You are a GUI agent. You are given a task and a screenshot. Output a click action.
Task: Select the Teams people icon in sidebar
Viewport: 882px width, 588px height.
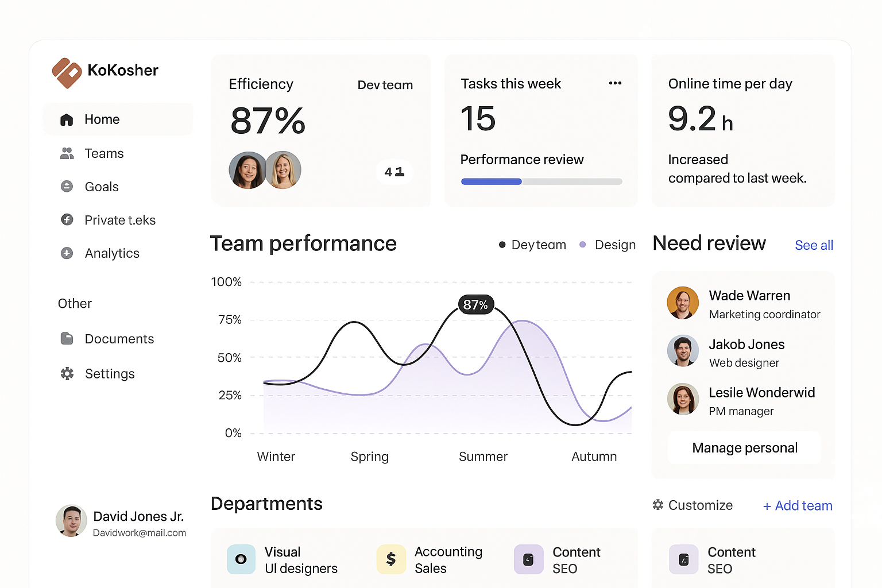(67, 153)
